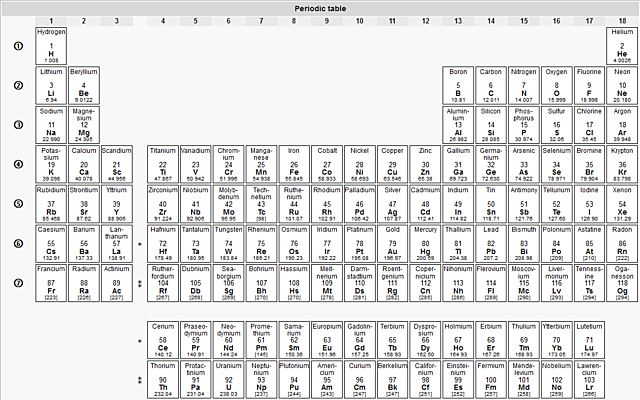This screenshot has height=400, width=640.
Task: Open the Actinium element cell
Action: click(117, 283)
